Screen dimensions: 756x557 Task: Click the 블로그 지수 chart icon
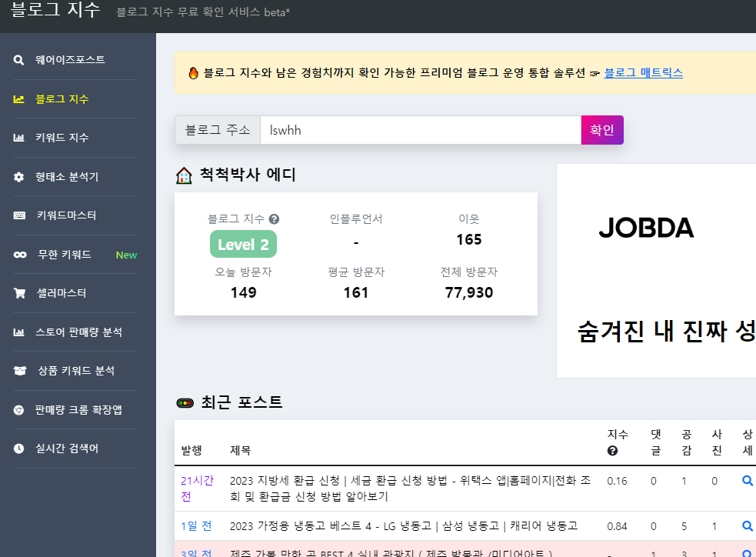coord(19,98)
